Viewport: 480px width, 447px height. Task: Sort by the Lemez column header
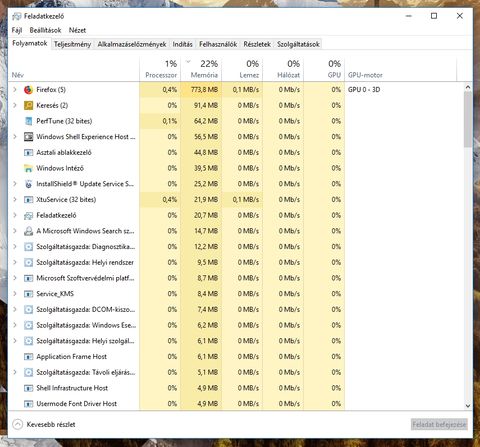pyautogui.click(x=242, y=69)
